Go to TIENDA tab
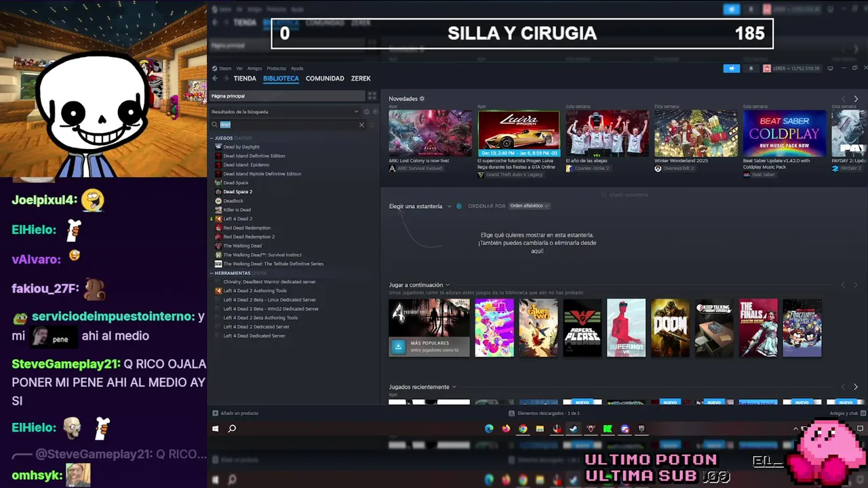868x488 pixels. tap(245, 79)
